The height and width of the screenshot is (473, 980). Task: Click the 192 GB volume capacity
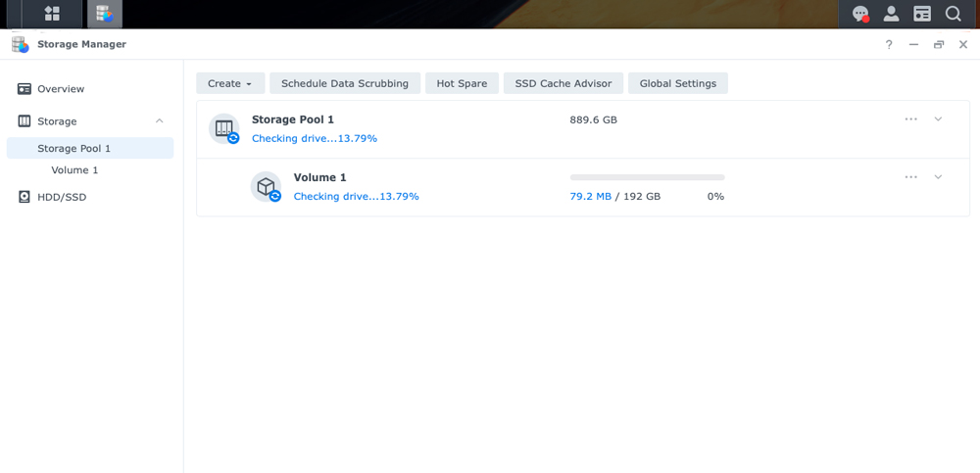coord(642,196)
